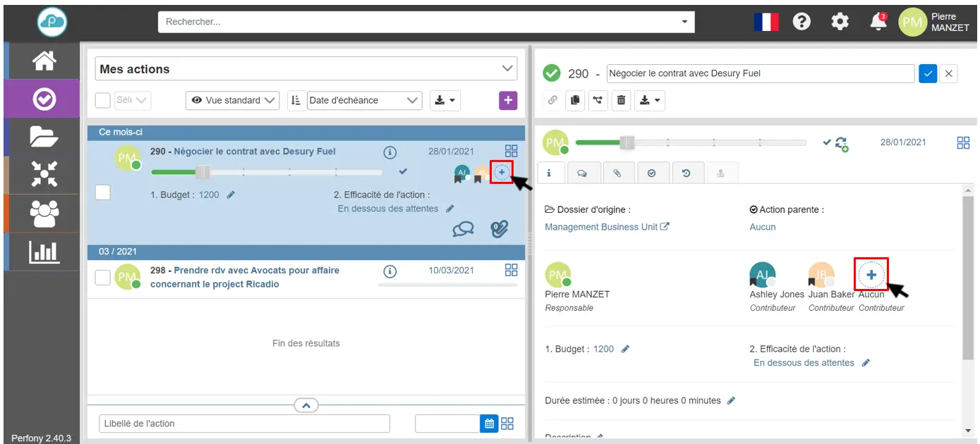
Task: Open the bar chart reports sidebar icon
Action: 44,252
